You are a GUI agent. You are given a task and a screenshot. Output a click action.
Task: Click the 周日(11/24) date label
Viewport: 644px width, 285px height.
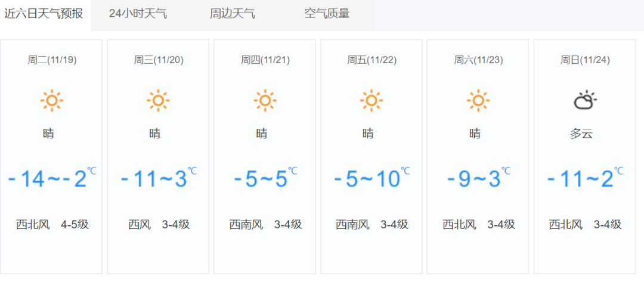(x=585, y=60)
